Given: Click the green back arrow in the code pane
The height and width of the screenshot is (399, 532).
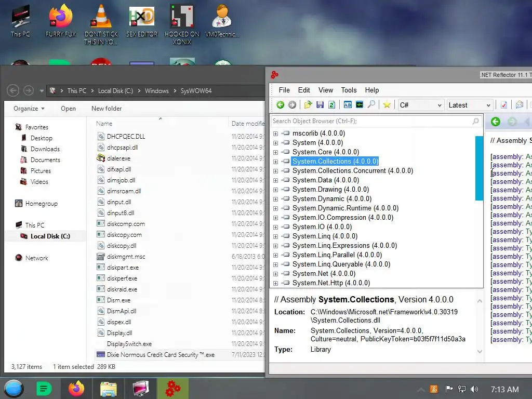Looking at the screenshot, I should pos(495,122).
